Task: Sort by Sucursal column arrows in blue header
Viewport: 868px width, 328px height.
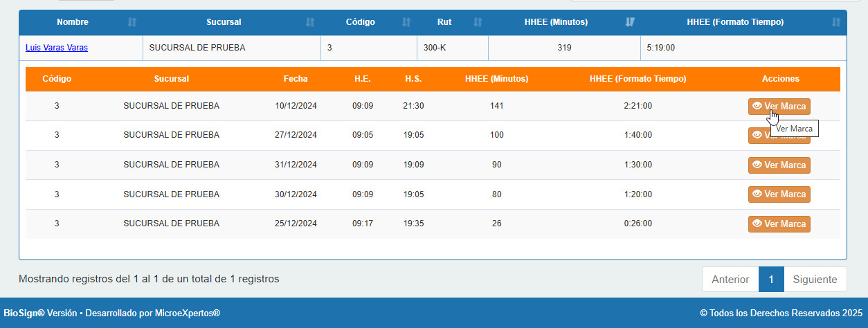Action: pyautogui.click(x=310, y=22)
